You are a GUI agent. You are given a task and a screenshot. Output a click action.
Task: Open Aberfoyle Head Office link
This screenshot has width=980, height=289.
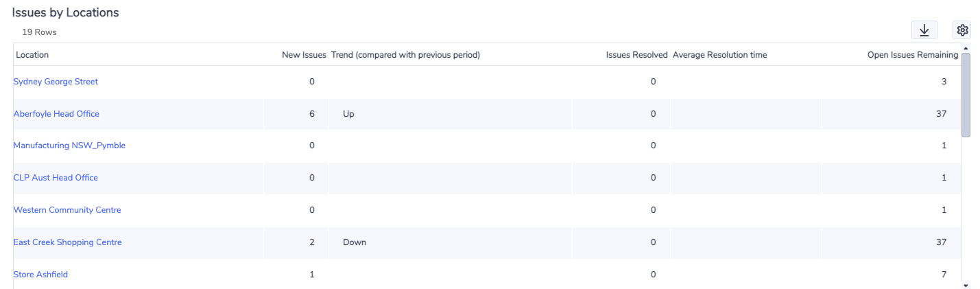pyautogui.click(x=56, y=114)
